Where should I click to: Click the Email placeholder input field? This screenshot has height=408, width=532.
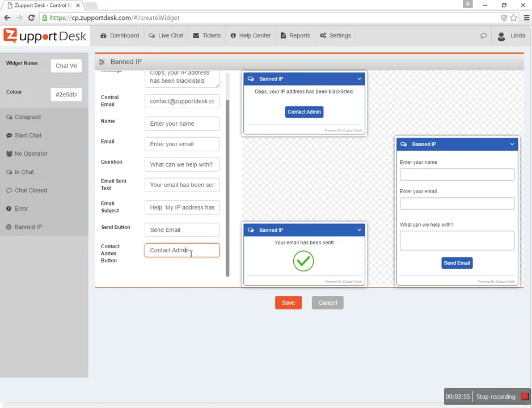click(x=182, y=144)
